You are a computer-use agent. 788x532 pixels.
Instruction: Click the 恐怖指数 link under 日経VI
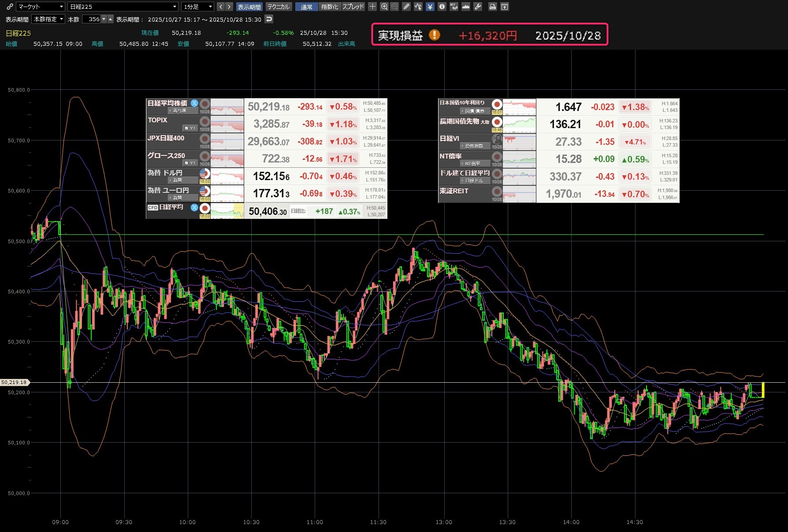tap(474, 146)
